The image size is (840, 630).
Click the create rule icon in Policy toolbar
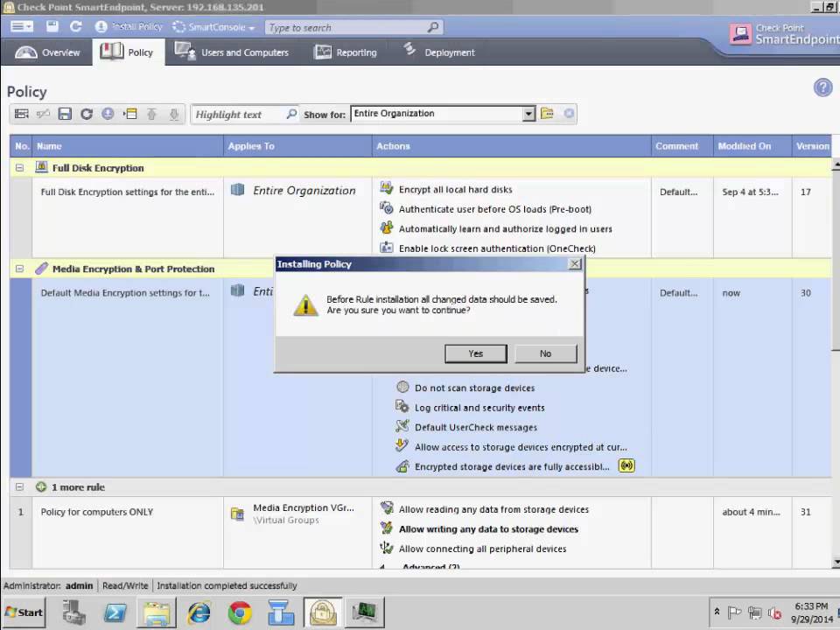pos(21,114)
